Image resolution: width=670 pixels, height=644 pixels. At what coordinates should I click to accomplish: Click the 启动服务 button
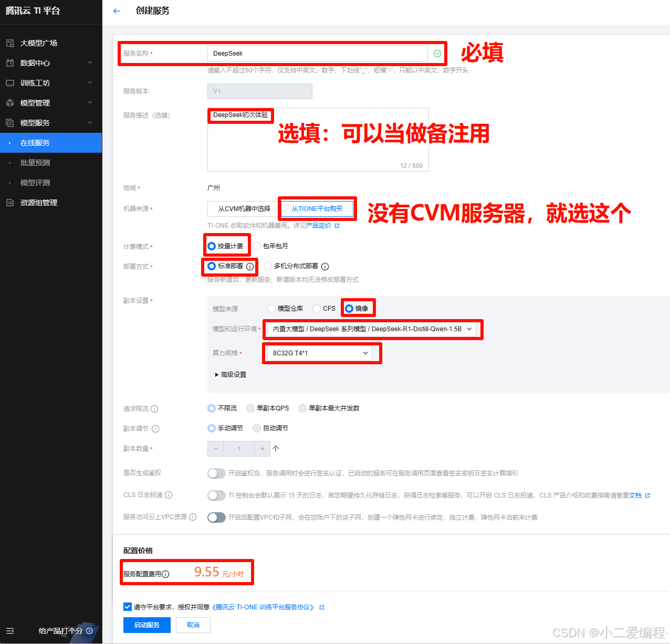point(147,625)
